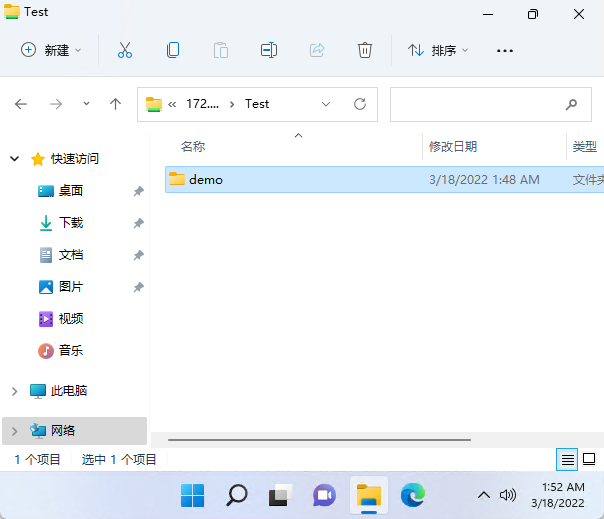Screen dimensions: 604x519
Task: Click the date 3/18/2022 1:48 AM cell
Action: pyautogui.click(x=484, y=180)
